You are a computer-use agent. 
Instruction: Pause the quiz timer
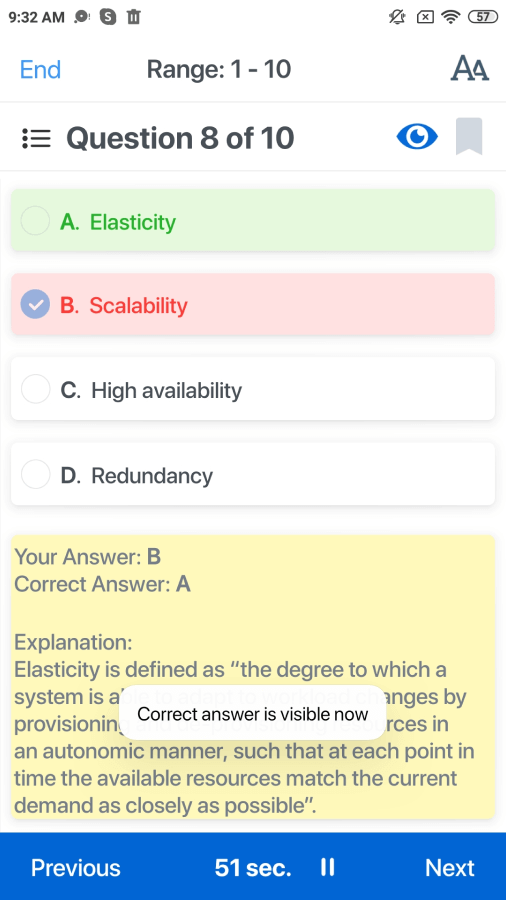point(327,867)
